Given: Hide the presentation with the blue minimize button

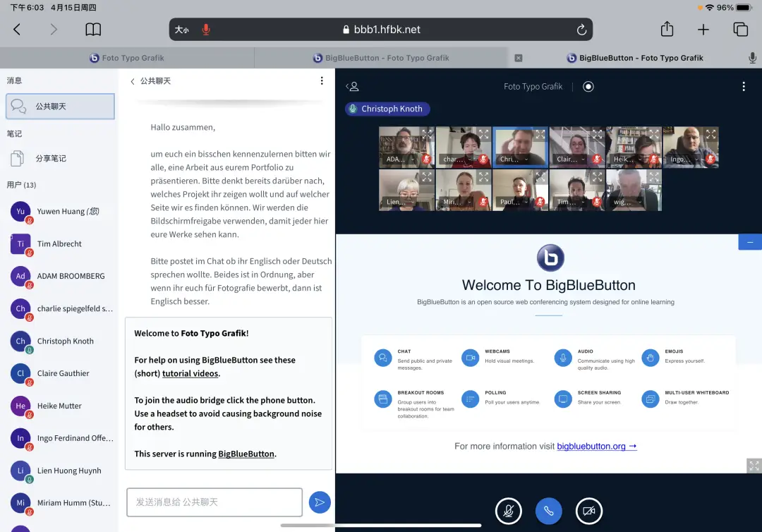Looking at the screenshot, I should pos(750,242).
